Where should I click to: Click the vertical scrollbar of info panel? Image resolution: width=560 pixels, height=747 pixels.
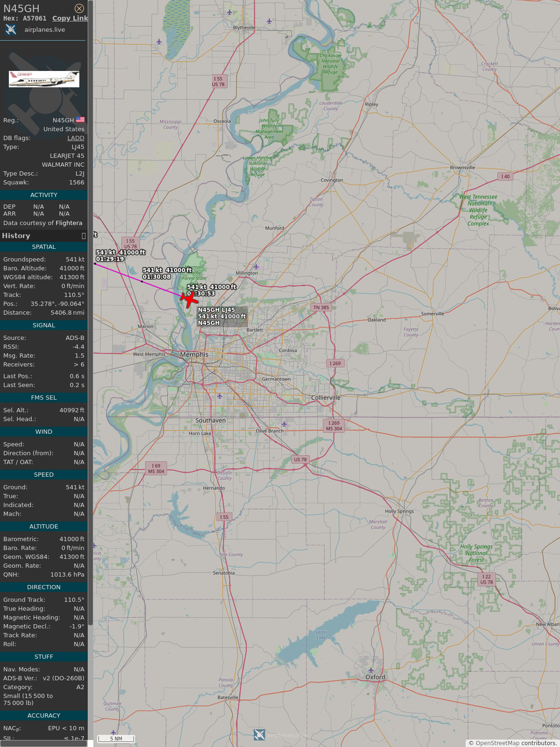[x=91, y=313]
